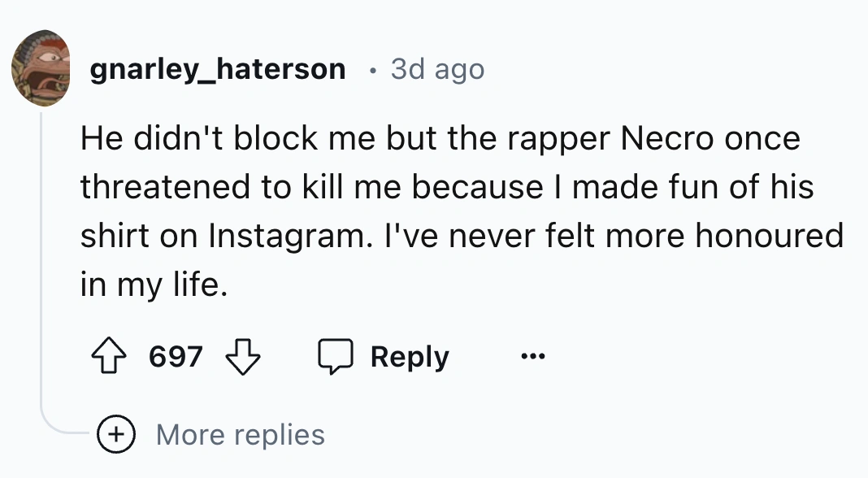Open gnarley_haterson's avatar image

(x=42, y=69)
